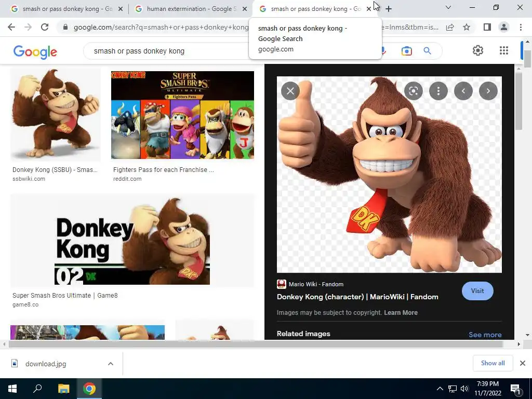
Task: Open the tab search dropdown
Action: pyautogui.click(x=448, y=7)
